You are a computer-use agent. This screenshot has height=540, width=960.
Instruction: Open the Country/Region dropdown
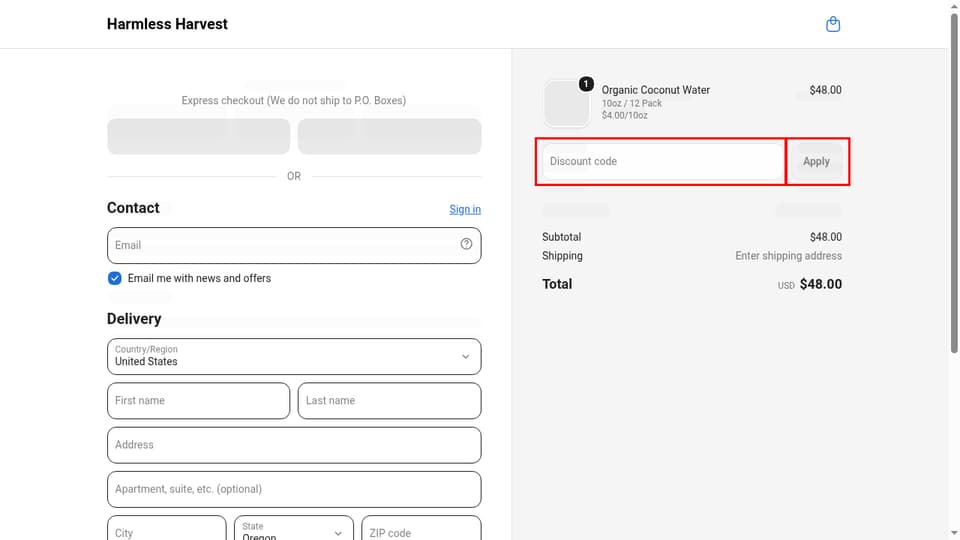point(294,356)
